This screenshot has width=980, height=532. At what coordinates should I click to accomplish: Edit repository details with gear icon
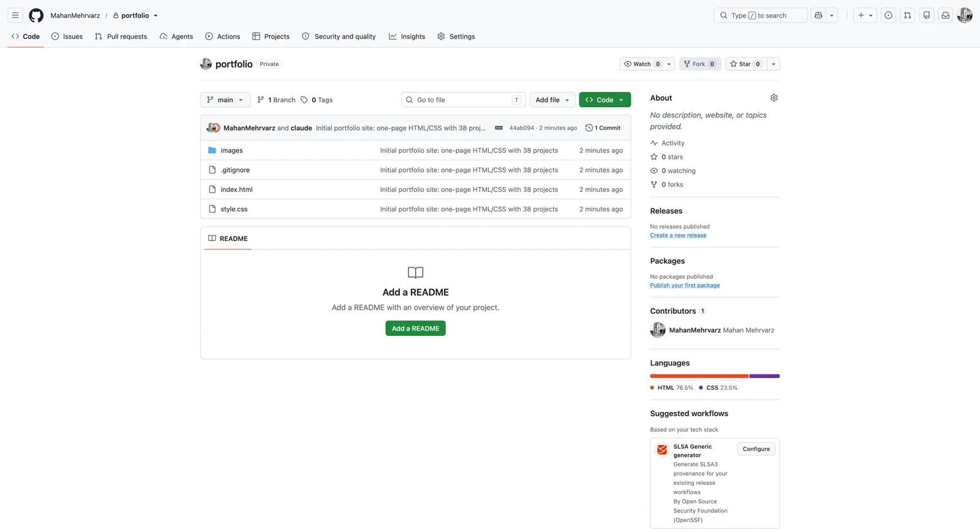coord(774,98)
